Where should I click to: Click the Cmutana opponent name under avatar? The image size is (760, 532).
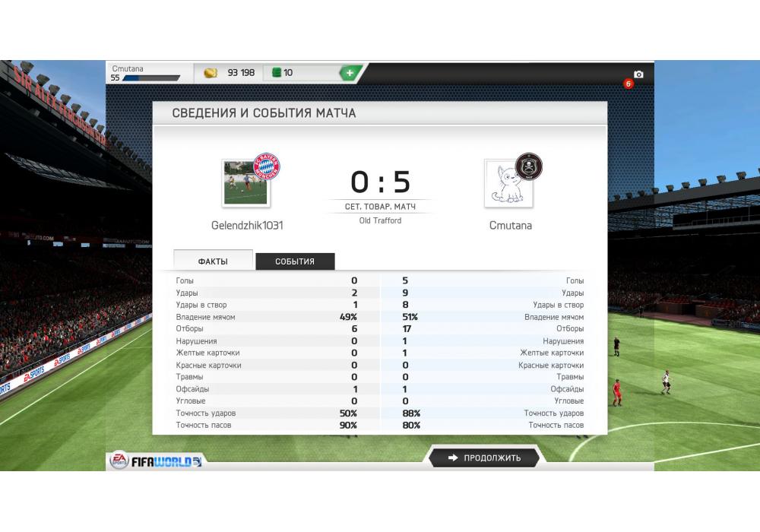[511, 225]
